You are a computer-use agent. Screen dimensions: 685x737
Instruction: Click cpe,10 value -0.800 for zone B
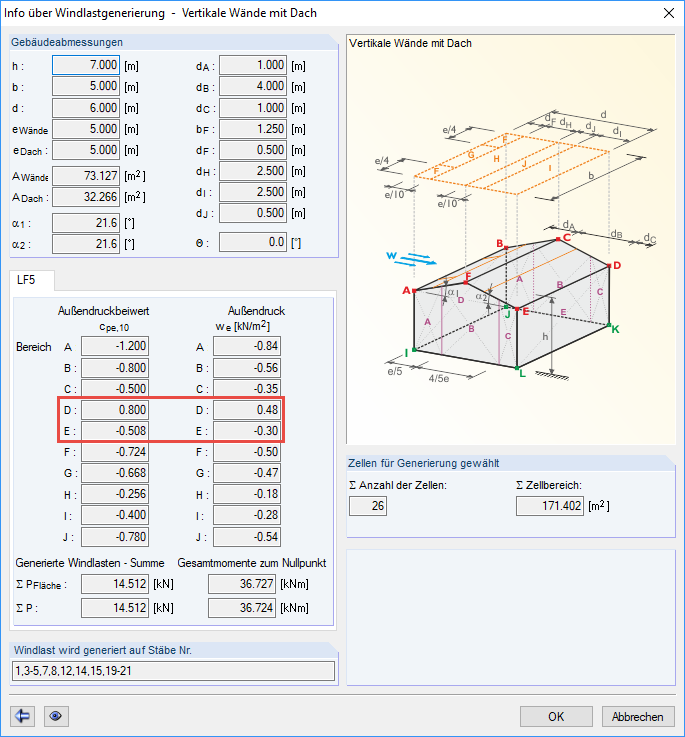coord(115,368)
